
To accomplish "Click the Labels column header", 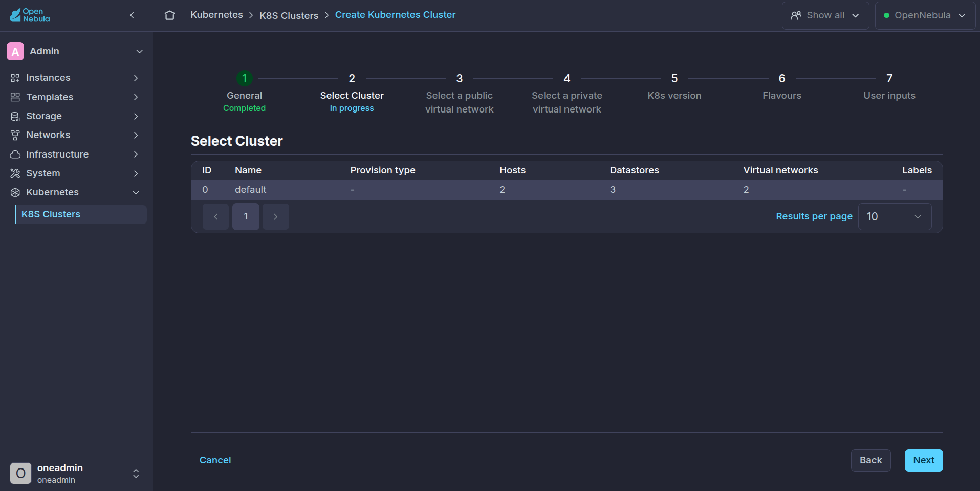I will [917, 170].
